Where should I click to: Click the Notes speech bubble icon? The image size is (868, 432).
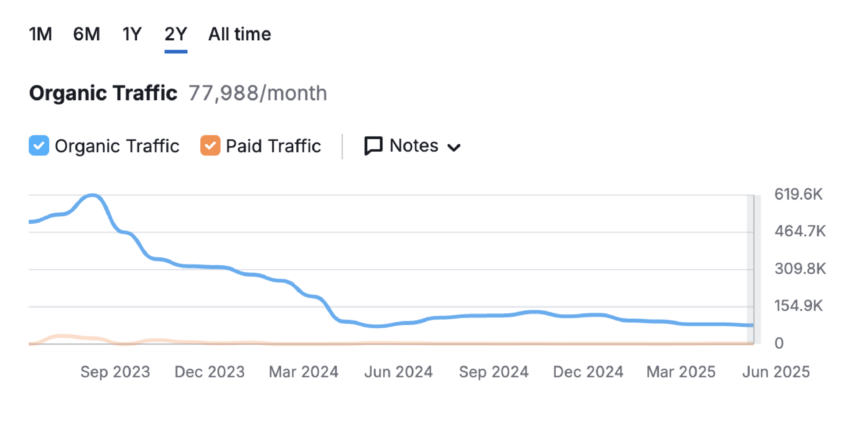point(373,146)
